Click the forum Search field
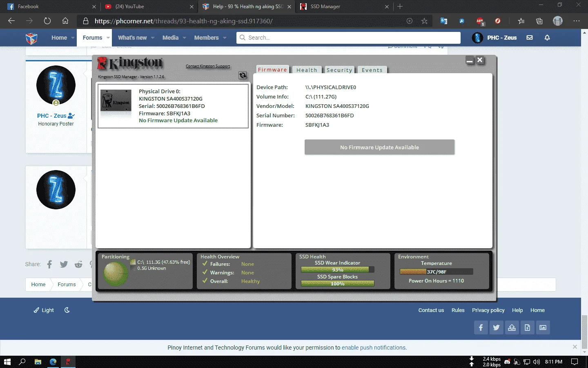 [348, 38]
